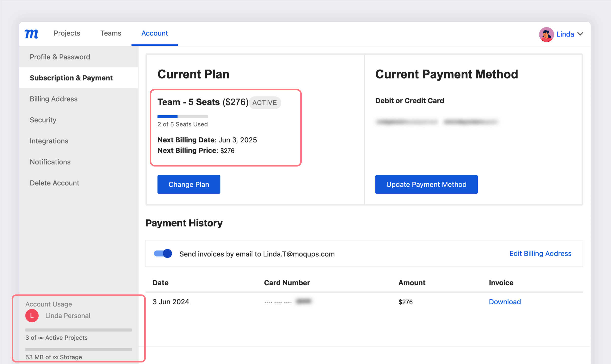611x364 pixels.
Task: Click the Change Plan button
Action: 189,184
